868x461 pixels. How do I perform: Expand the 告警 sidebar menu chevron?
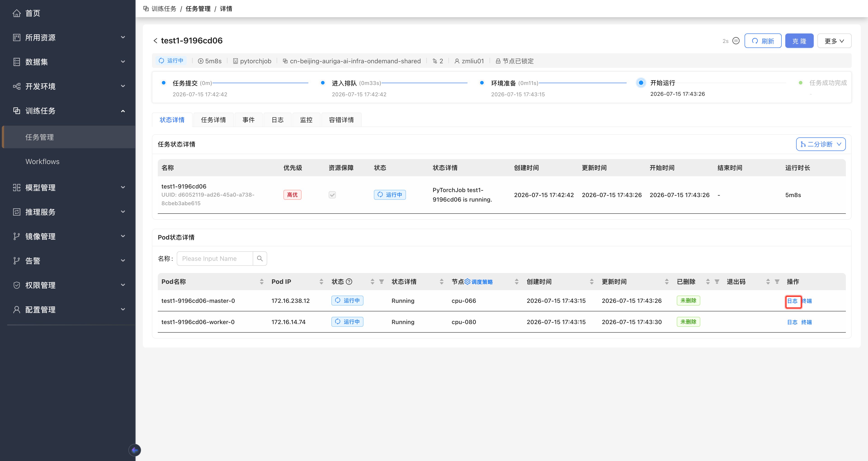click(x=123, y=261)
